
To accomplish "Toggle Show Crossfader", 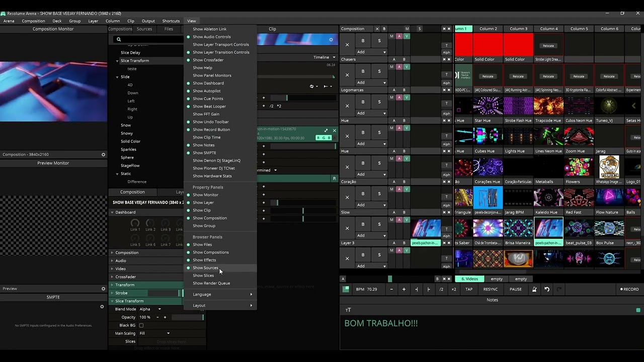I will (208, 60).
